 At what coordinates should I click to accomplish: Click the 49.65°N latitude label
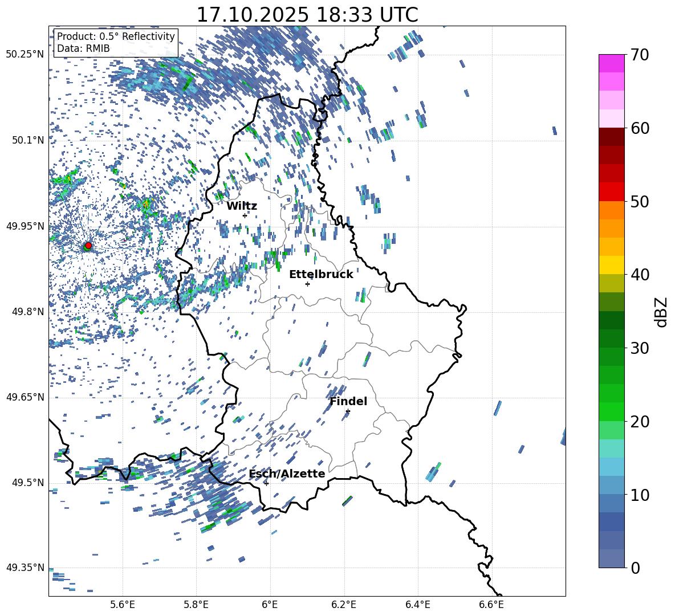[25, 397]
